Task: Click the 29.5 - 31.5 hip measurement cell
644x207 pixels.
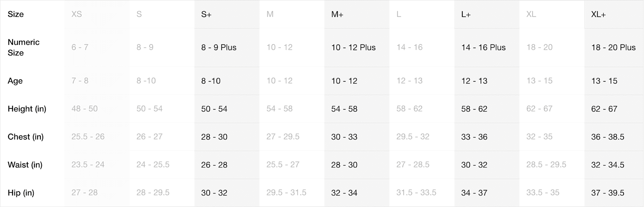Action: [x=286, y=193]
